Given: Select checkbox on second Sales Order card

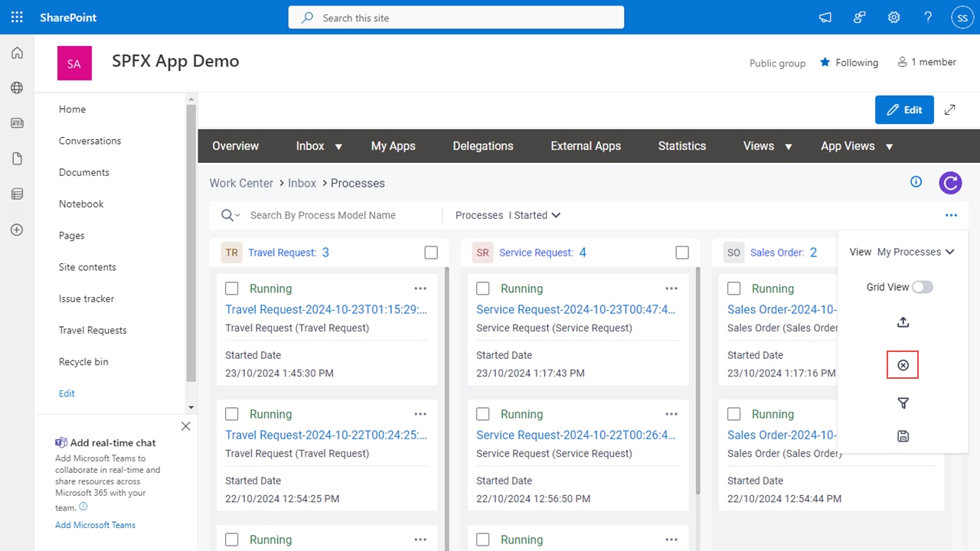Looking at the screenshot, I should click(734, 414).
